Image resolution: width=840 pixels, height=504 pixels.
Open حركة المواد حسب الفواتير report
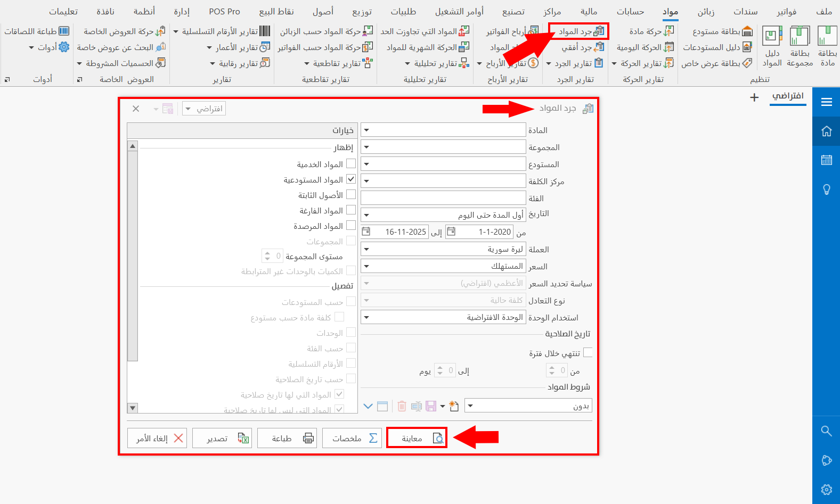(x=325, y=47)
